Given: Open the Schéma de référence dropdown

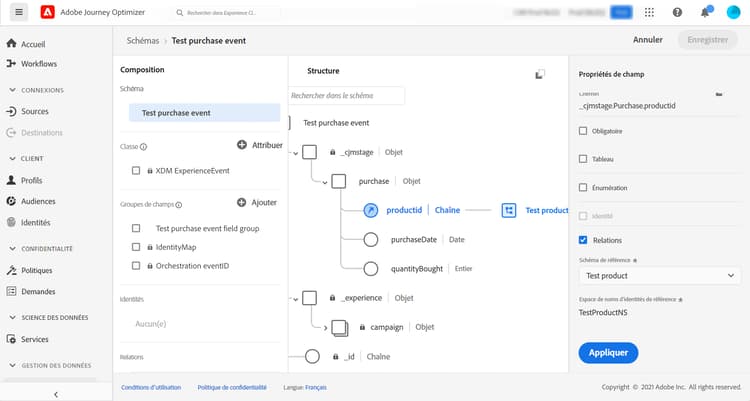Looking at the screenshot, I should click(x=660, y=275).
